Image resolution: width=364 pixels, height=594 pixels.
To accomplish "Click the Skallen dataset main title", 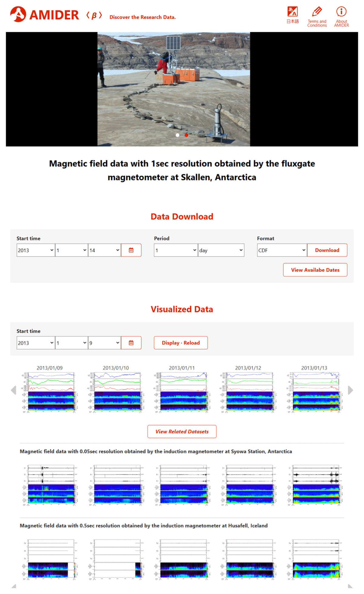I will pyautogui.click(x=182, y=170).
